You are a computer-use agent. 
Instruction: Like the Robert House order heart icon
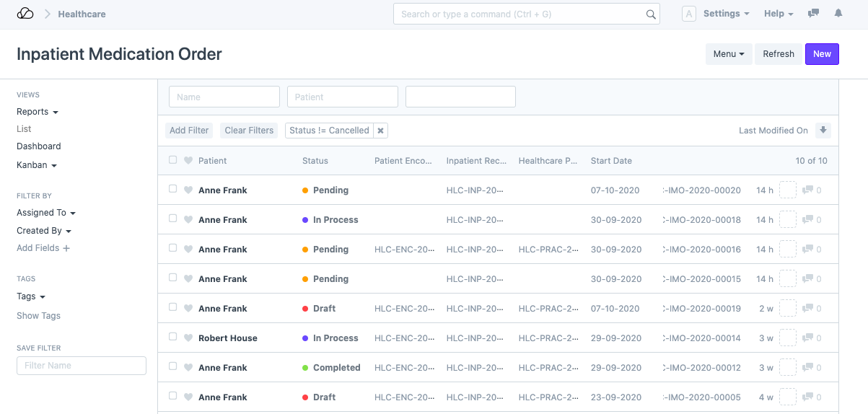188,338
